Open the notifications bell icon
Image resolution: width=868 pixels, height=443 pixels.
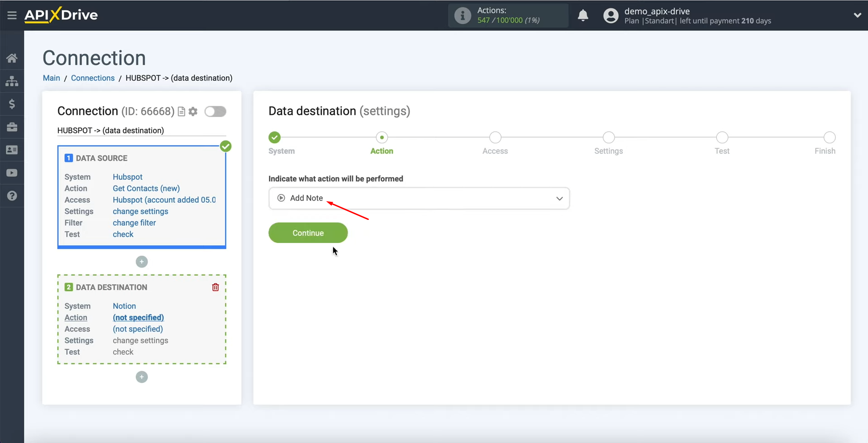click(x=583, y=15)
